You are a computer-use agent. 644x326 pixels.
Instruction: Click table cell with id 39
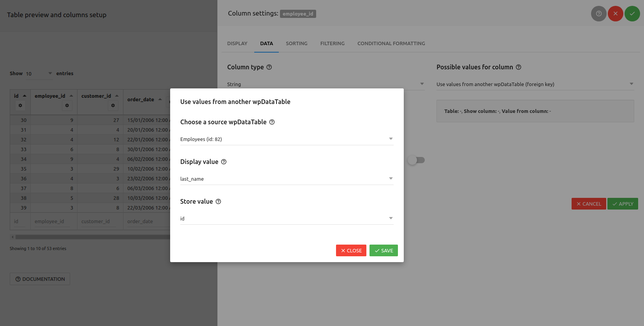click(20, 208)
